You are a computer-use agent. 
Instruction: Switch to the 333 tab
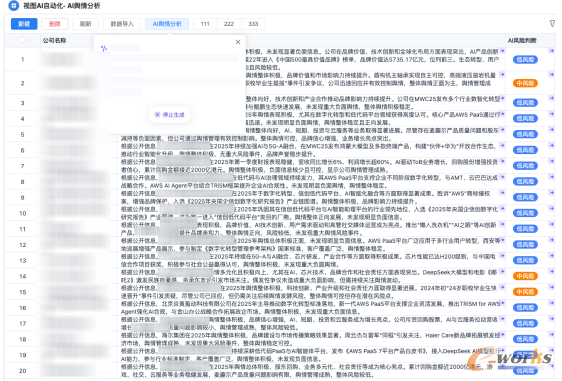[253, 24]
